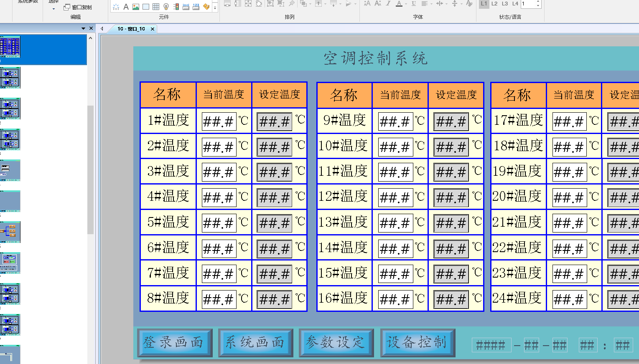
Task: Expand the element gallery more arrow
Action: (215, 8)
